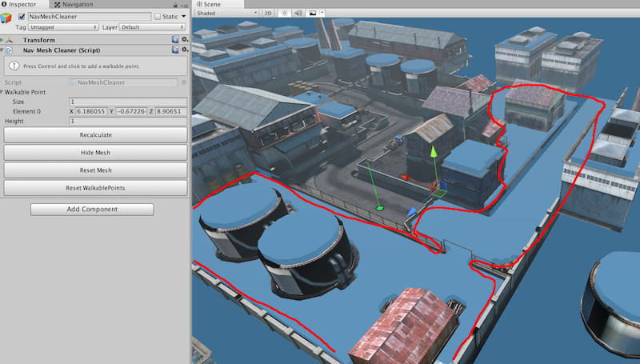This screenshot has width=640, height=364.
Task: Toggle the NavMeshCleaner active checkbox
Action: click(22, 17)
